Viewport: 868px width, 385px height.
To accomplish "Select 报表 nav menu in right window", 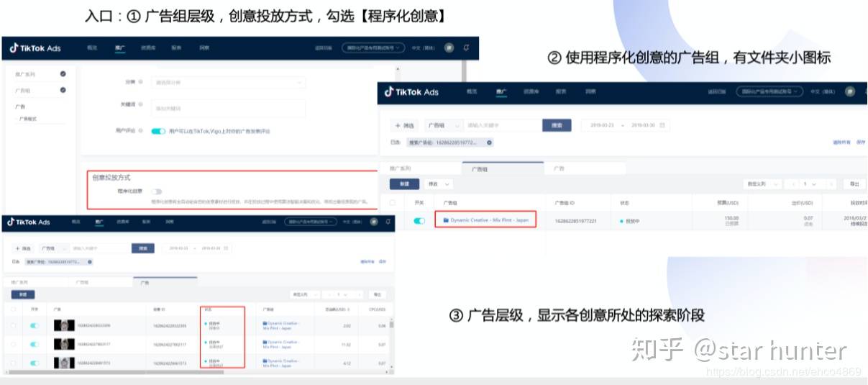I will pyautogui.click(x=561, y=91).
